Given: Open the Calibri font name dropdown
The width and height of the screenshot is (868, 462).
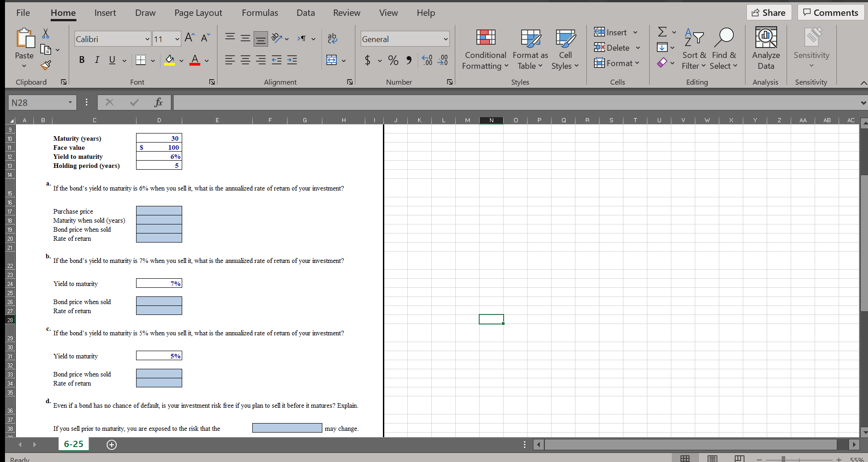Looking at the screenshot, I should point(147,39).
